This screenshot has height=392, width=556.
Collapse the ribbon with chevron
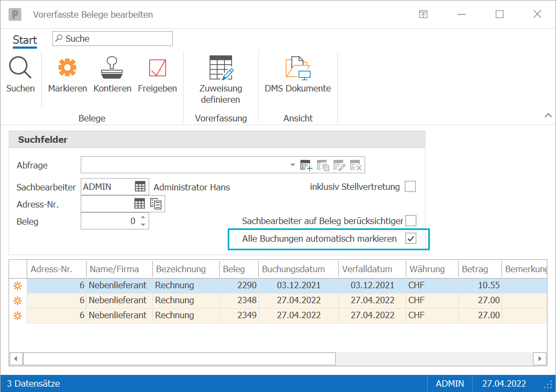click(548, 116)
